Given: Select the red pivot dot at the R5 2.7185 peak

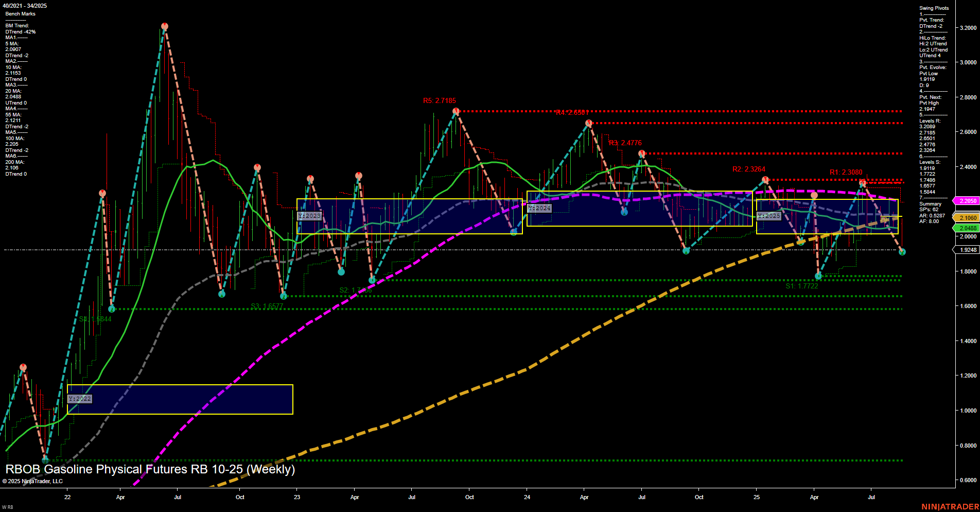Looking at the screenshot, I should pos(456,110).
